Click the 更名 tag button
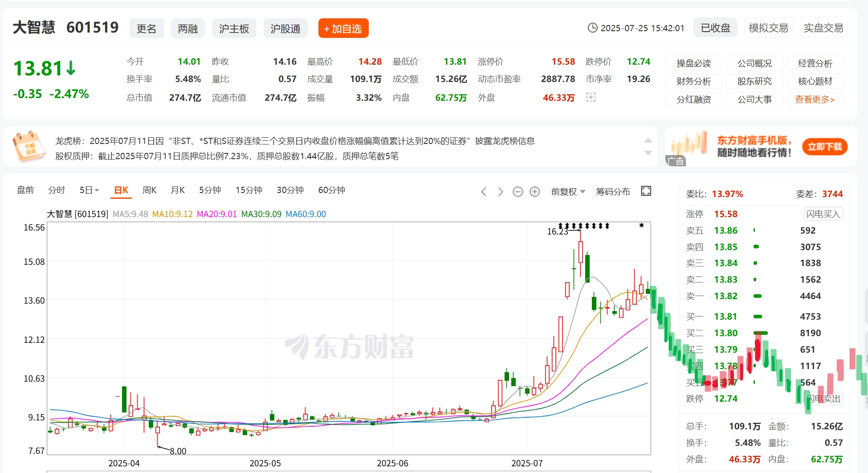 147,29
